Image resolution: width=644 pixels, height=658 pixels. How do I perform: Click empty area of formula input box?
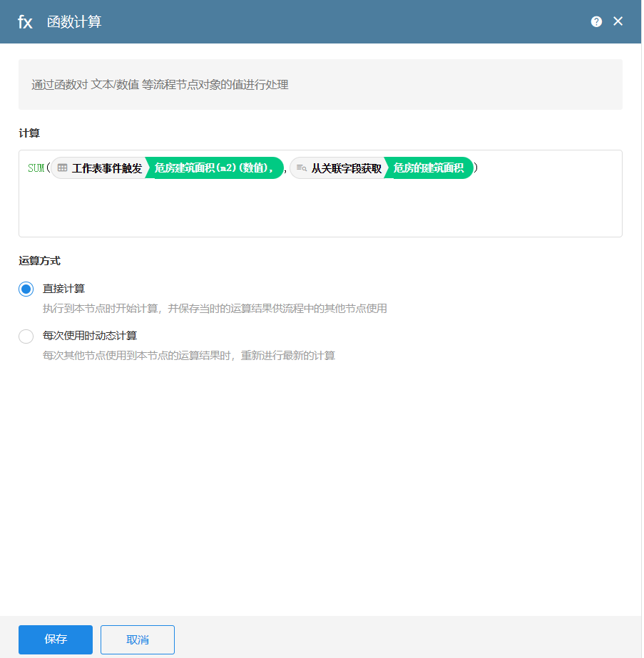click(321, 210)
